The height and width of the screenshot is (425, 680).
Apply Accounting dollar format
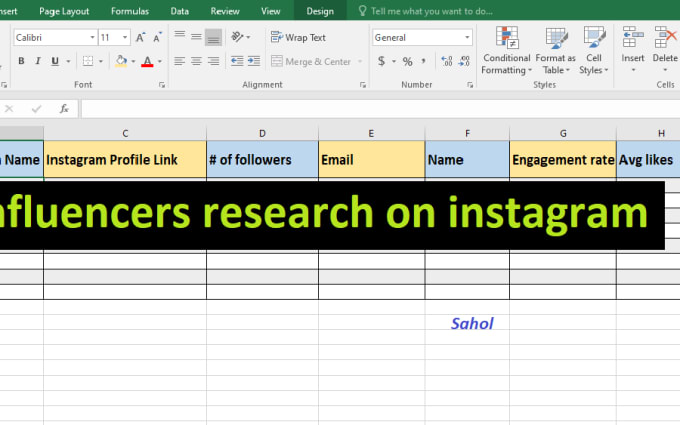point(381,61)
